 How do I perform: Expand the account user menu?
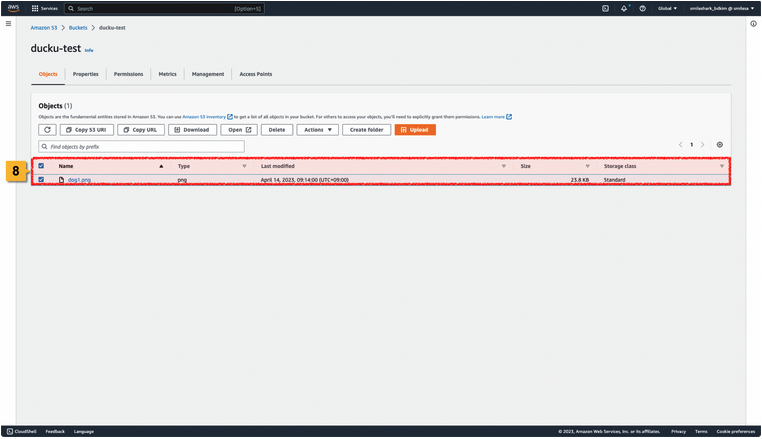(720, 8)
